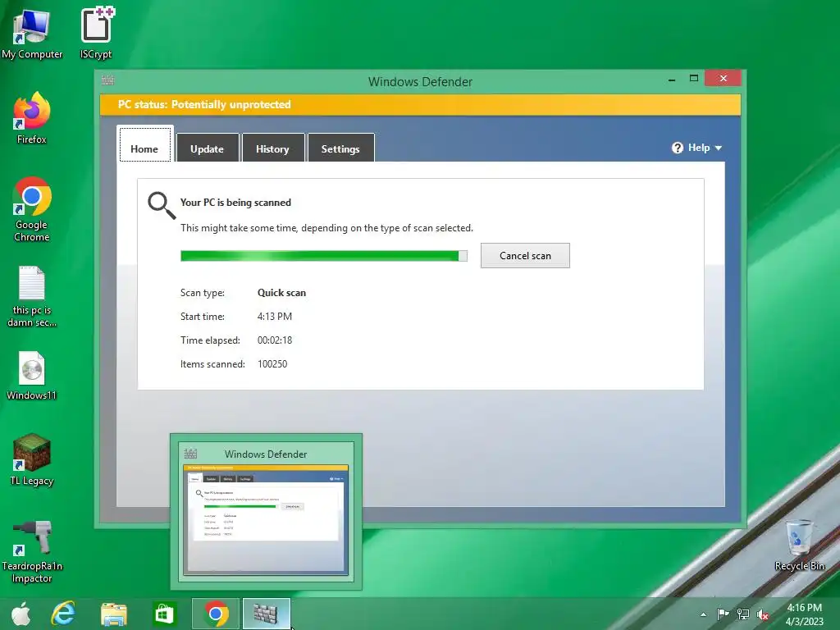Viewport: 840px width, 630px height.
Task: Switch to Chrome in the taskbar
Action: click(216, 614)
